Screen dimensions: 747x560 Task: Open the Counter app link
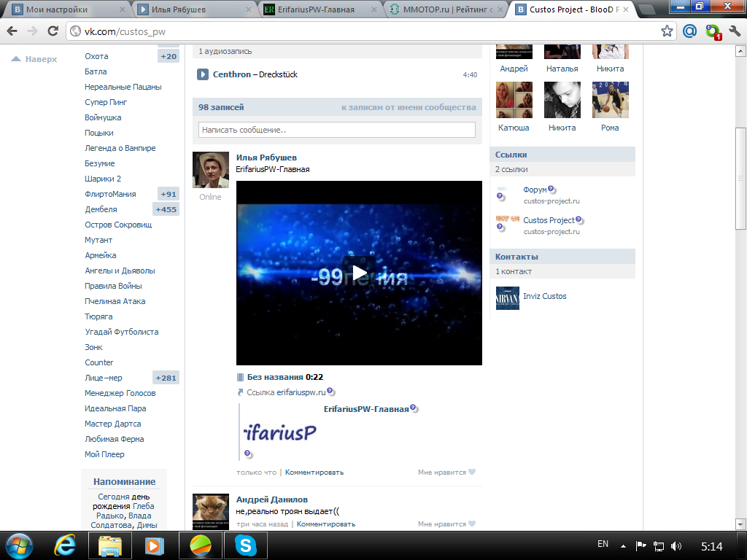click(98, 363)
